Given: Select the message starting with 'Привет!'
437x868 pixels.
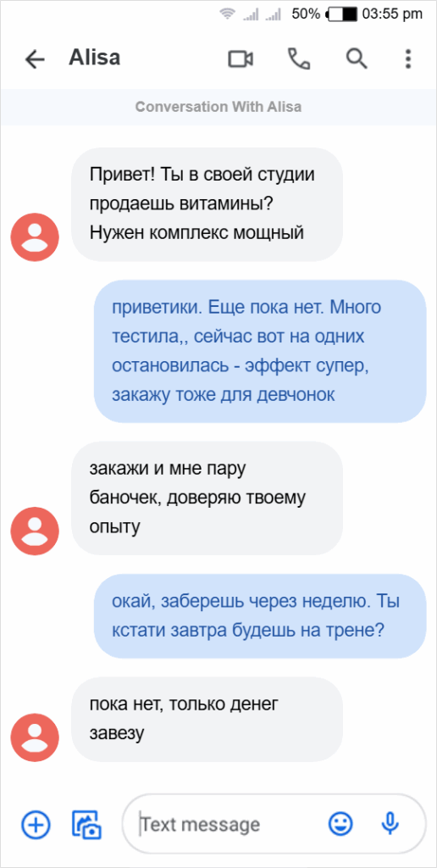Looking at the screenshot, I should coord(207,203).
